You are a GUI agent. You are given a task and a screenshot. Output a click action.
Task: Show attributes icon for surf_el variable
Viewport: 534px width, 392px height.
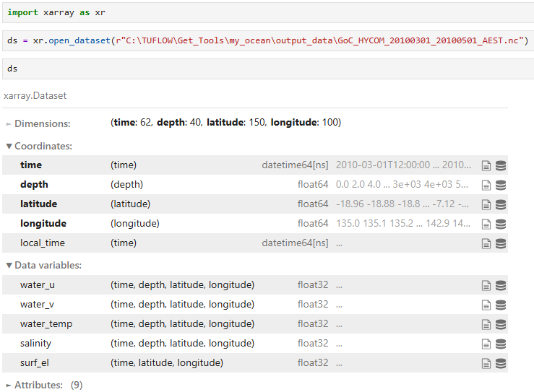pos(486,363)
